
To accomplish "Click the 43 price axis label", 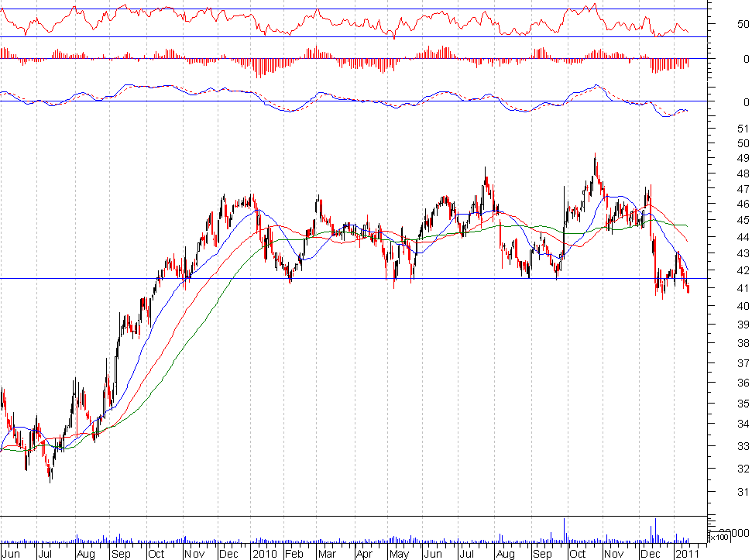I will tap(743, 253).
